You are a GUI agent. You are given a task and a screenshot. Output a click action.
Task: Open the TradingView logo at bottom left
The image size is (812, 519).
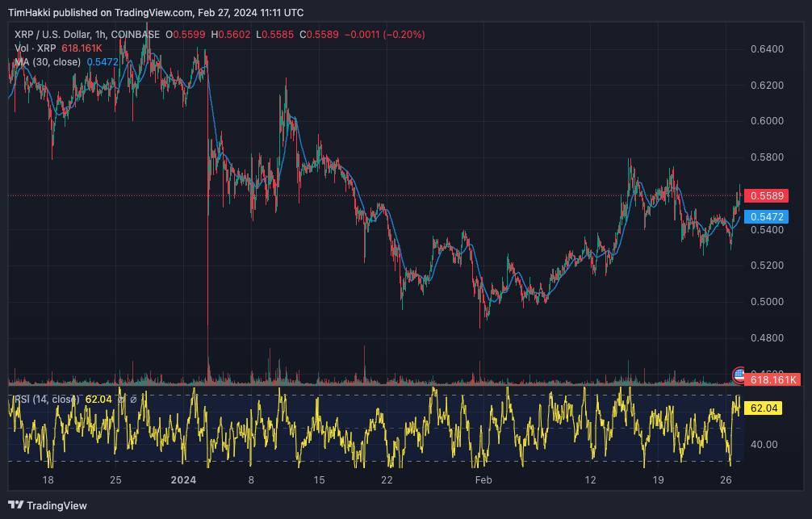[x=48, y=505]
